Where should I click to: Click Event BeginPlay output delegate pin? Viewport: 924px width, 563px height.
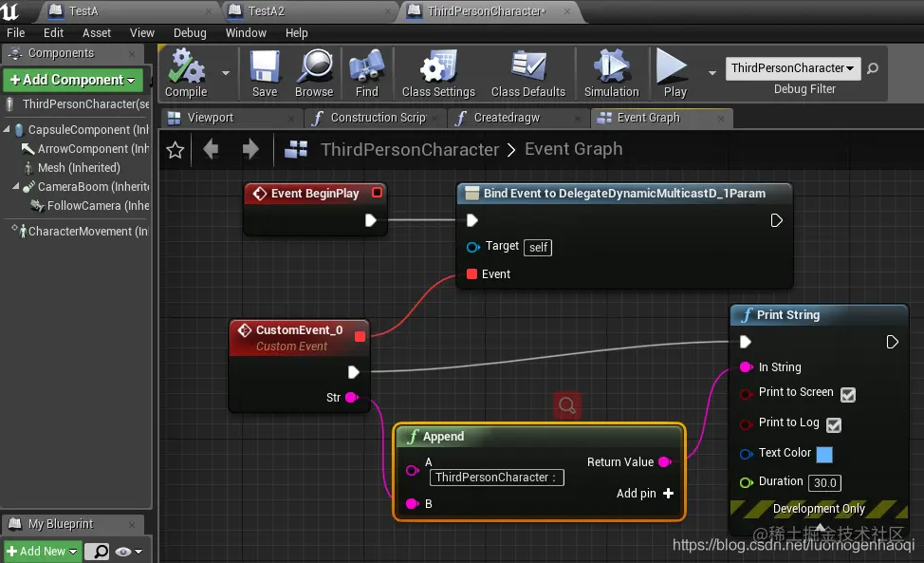pyautogui.click(x=378, y=193)
